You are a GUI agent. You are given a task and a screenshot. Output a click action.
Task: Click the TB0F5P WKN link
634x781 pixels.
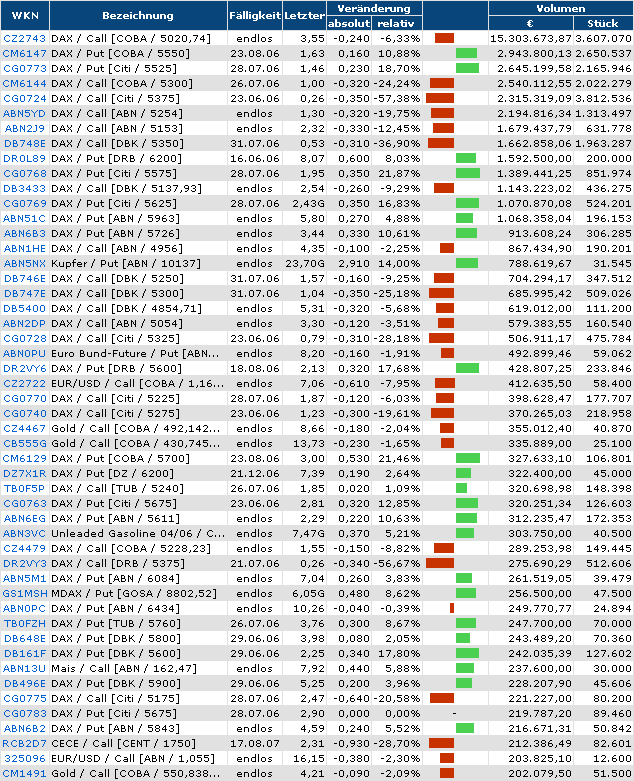click(24, 489)
